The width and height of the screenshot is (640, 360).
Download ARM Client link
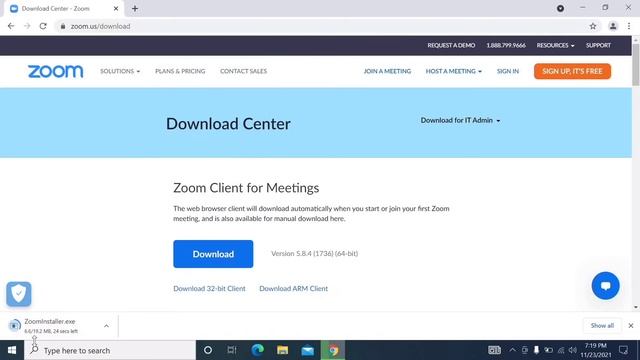[x=293, y=289]
